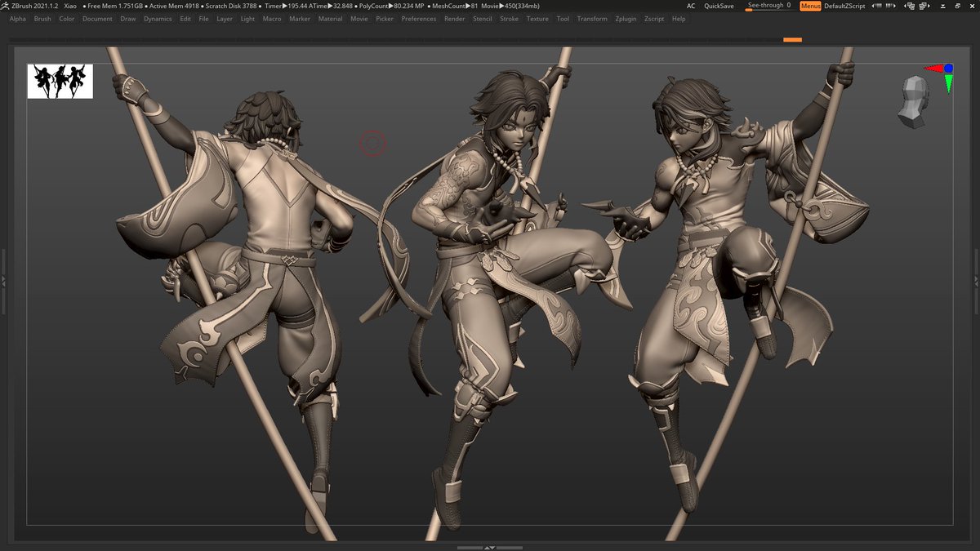This screenshot has height=551, width=980.
Task: Click the orange marker above the canvas
Action: click(792, 39)
